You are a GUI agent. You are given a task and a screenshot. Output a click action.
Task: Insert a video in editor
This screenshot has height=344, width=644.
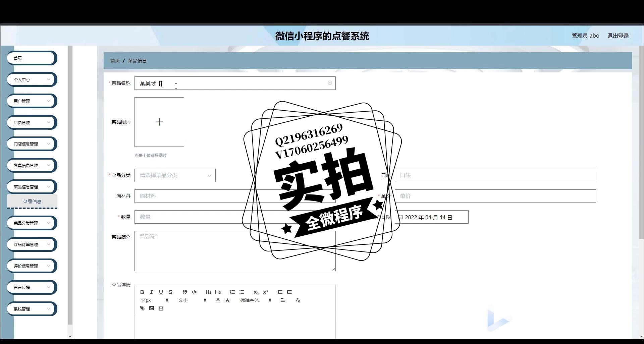(x=161, y=308)
